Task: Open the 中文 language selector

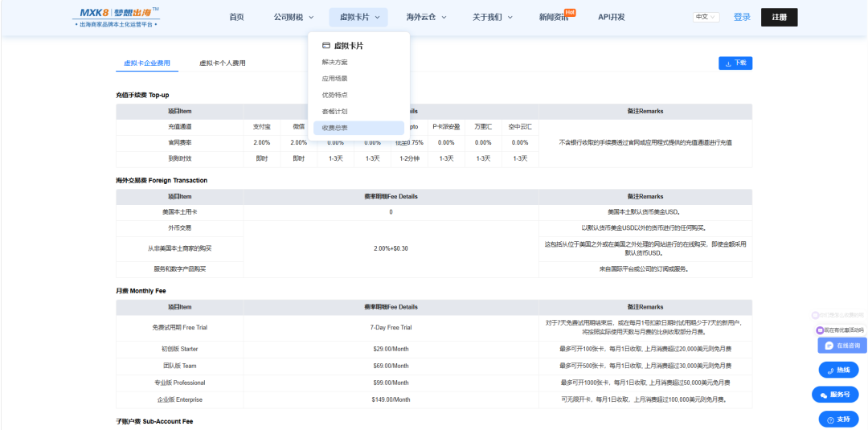Action: (706, 17)
